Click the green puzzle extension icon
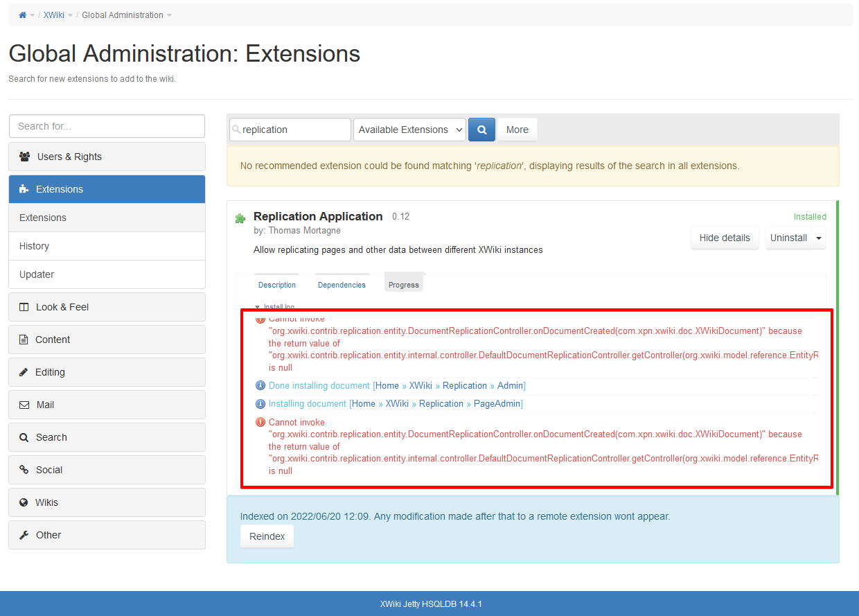 click(240, 218)
